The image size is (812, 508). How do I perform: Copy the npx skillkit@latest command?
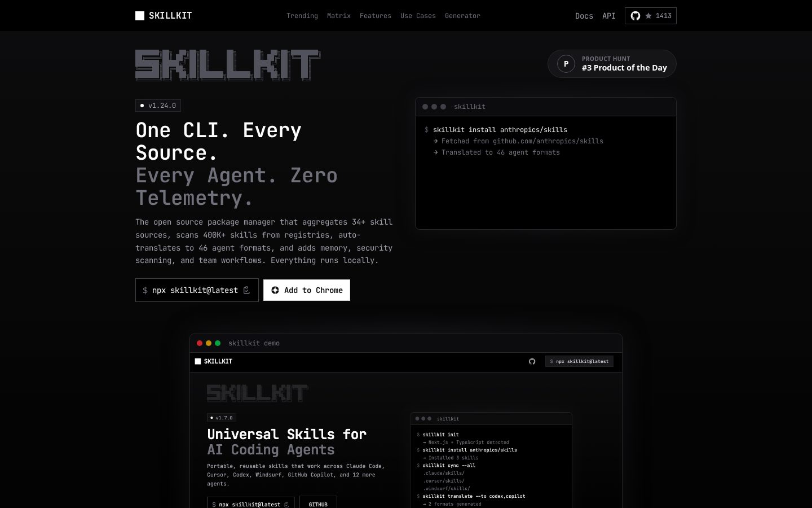pyautogui.click(x=246, y=290)
